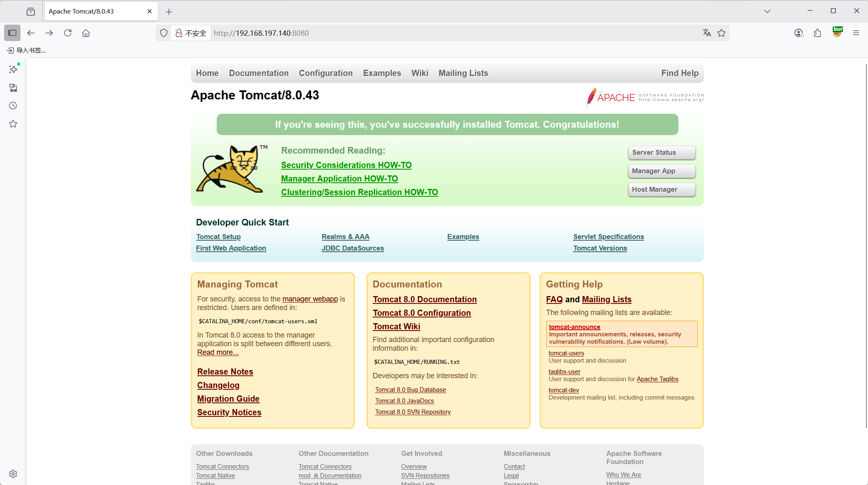
Task: Click the insecure connection lock icon
Action: 179,33
